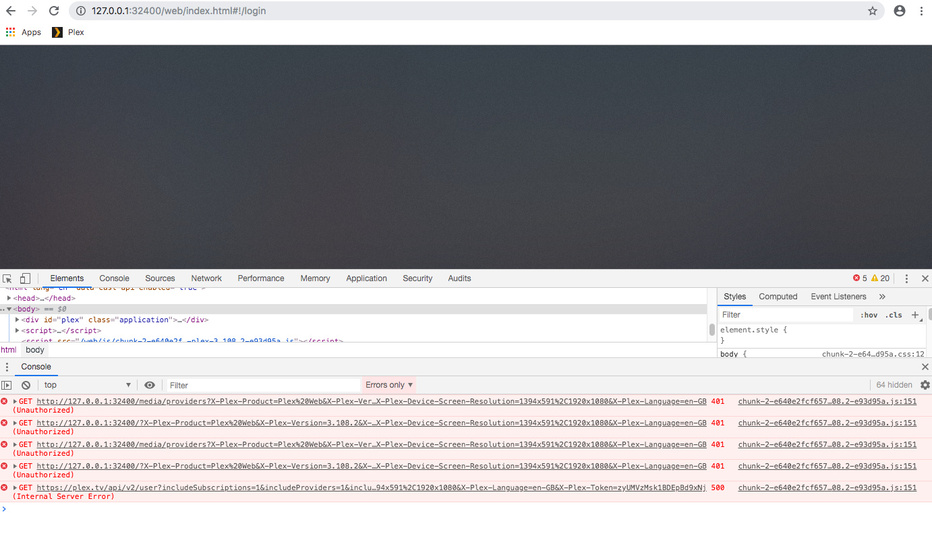The width and height of the screenshot is (932, 536).
Task: Open the Application tab
Action: 366,278
